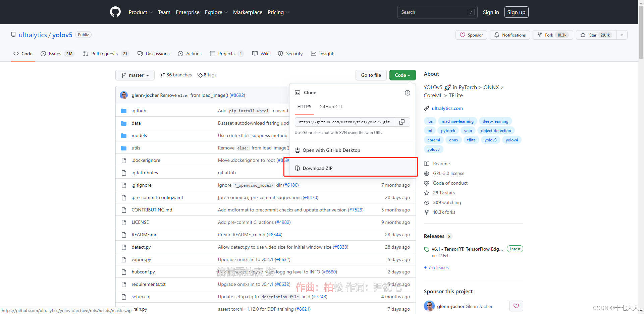Click the Download ZIP file icon
644x314 pixels.
pyautogui.click(x=298, y=168)
